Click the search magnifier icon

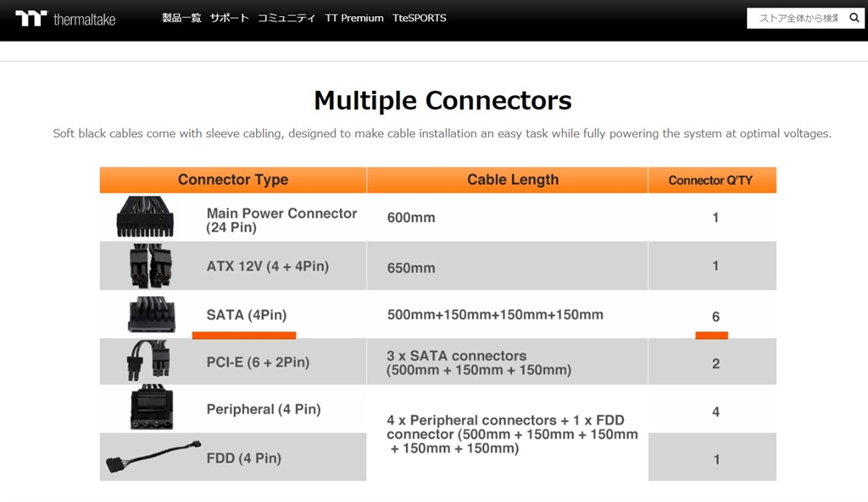pyautogui.click(x=854, y=18)
